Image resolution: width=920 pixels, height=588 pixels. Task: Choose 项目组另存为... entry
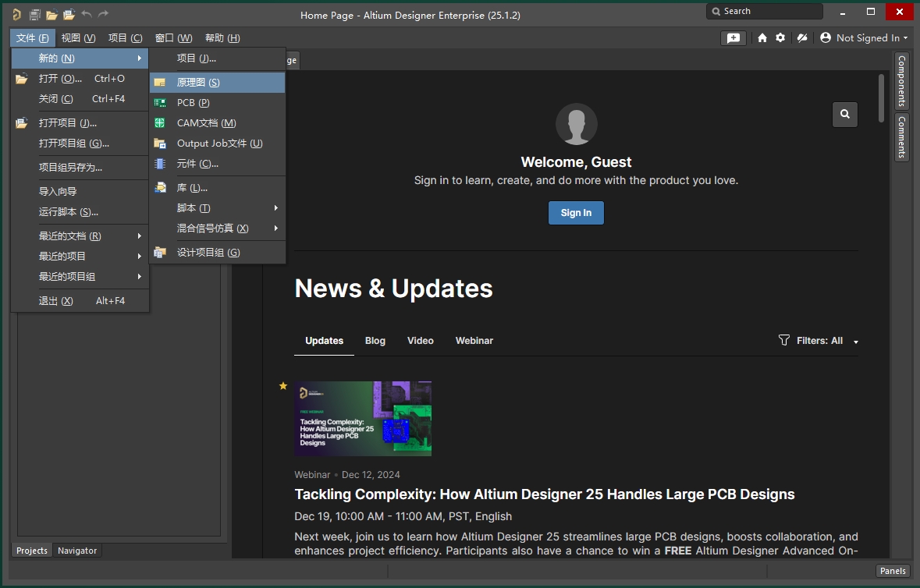pos(80,168)
